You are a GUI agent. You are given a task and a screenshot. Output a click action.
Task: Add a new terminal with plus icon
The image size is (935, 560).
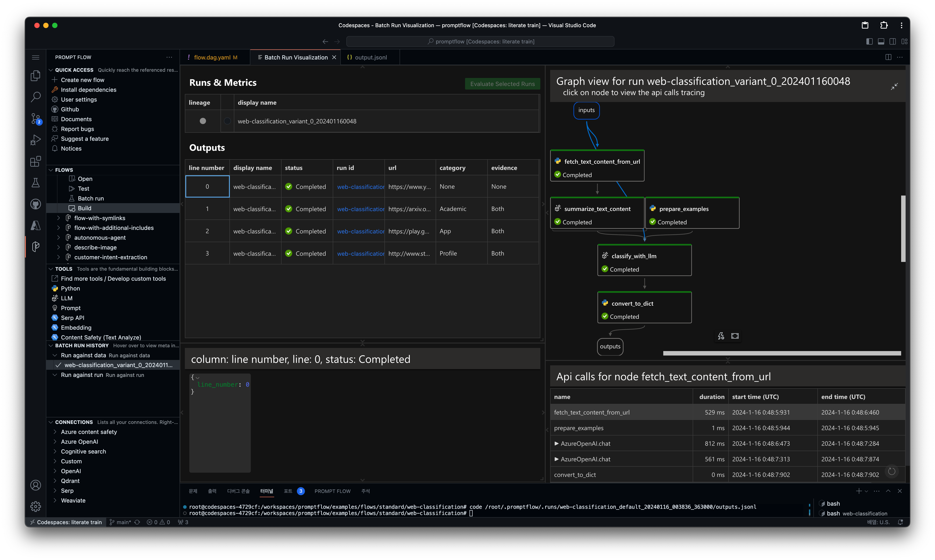859,491
